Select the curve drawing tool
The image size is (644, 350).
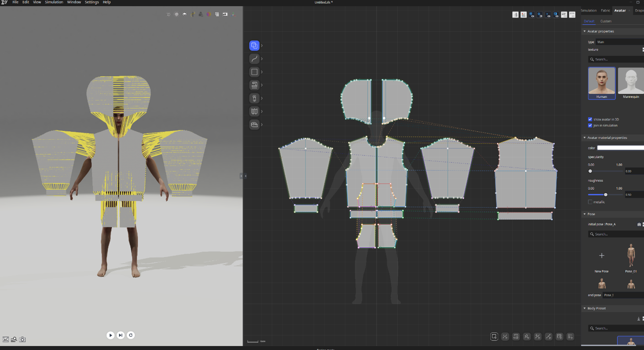[x=254, y=59]
